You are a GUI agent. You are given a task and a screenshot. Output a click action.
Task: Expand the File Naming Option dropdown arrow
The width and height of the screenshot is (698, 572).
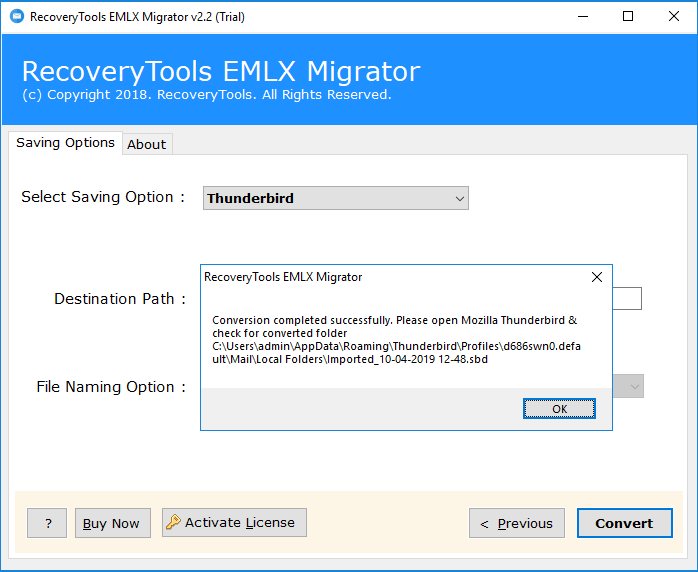634,386
